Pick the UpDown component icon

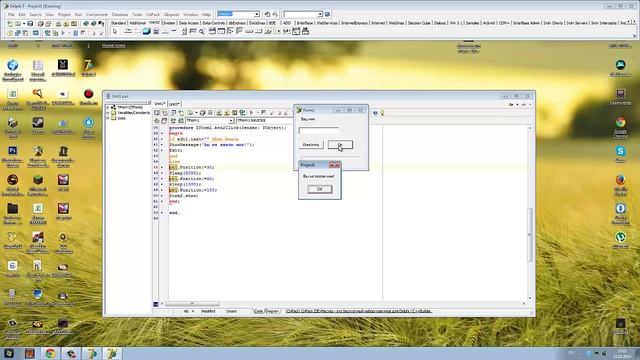[x=184, y=31]
